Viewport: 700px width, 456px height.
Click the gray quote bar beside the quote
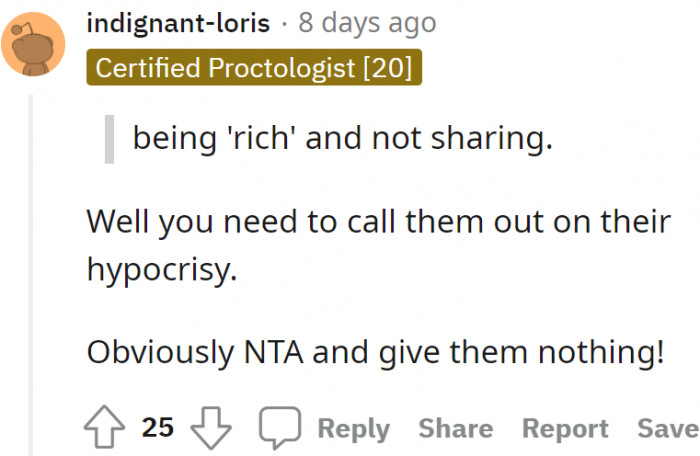pos(110,140)
